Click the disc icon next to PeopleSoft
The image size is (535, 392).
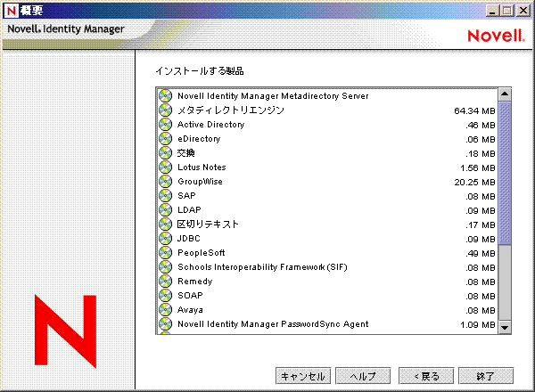click(x=166, y=253)
